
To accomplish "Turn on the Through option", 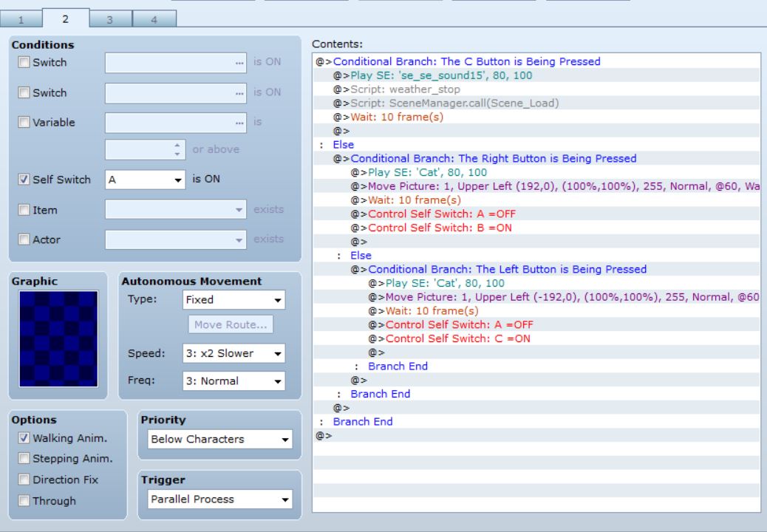I will point(24,500).
